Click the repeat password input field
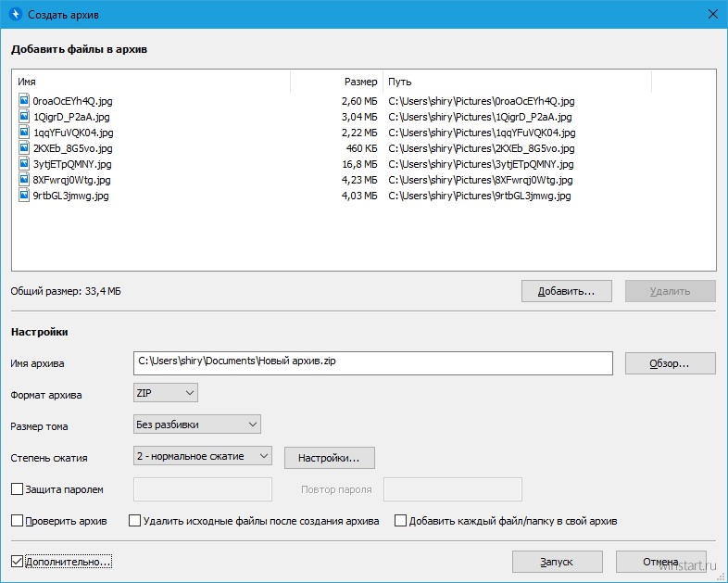The height and width of the screenshot is (583, 728). 453,489
